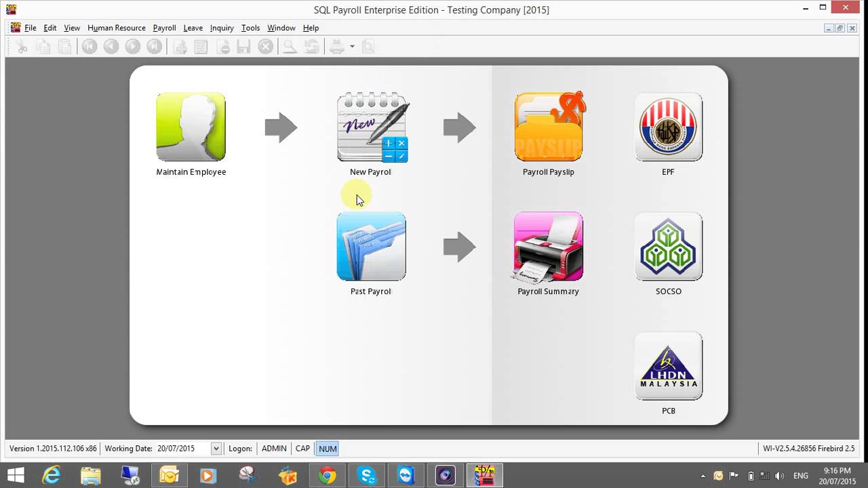The image size is (868, 488).
Task: Launch Internet Explorer from taskbar
Action: [x=52, y=475]
